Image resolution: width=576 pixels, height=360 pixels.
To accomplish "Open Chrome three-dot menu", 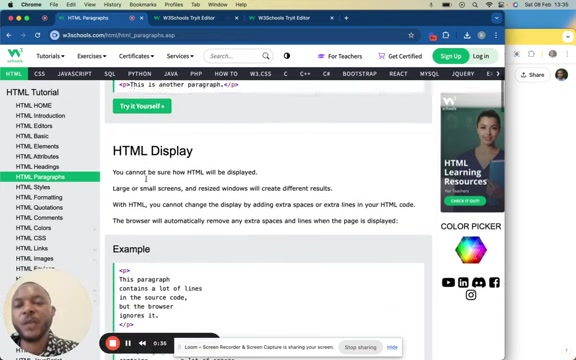I will point(496,35).
